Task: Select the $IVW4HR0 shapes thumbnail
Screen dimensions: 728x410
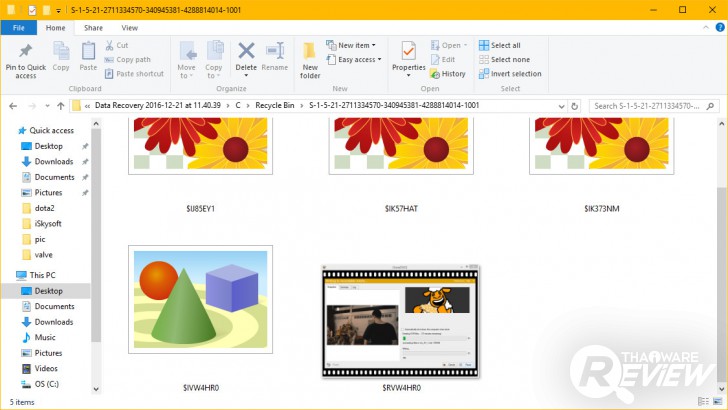Action: tap(201, 299)
